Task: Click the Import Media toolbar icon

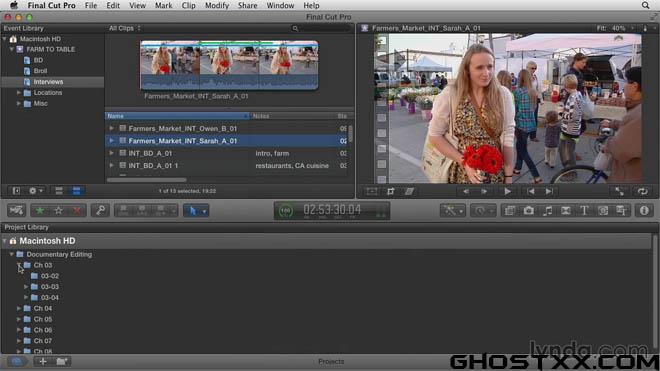Action: pos(17,210)
